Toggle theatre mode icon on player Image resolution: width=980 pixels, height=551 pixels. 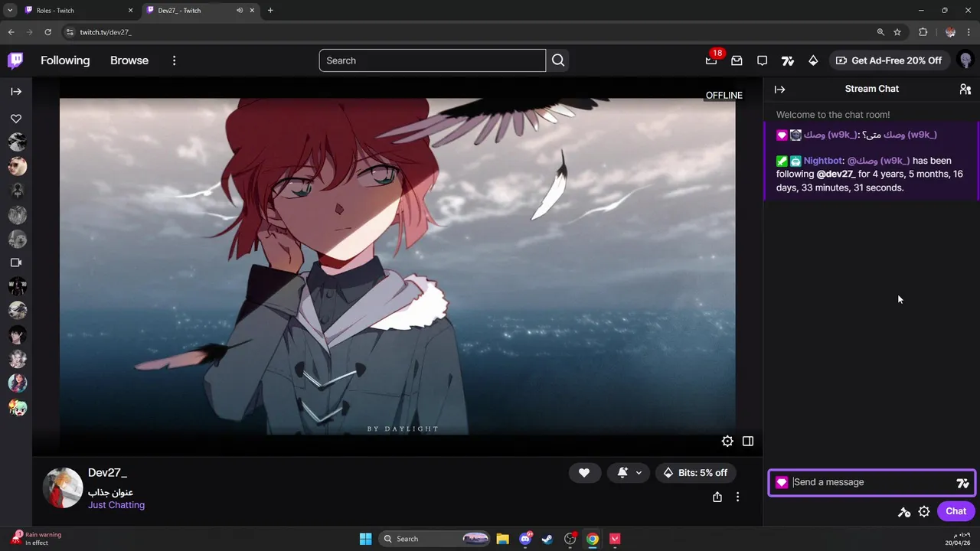(x=748, y=441)
